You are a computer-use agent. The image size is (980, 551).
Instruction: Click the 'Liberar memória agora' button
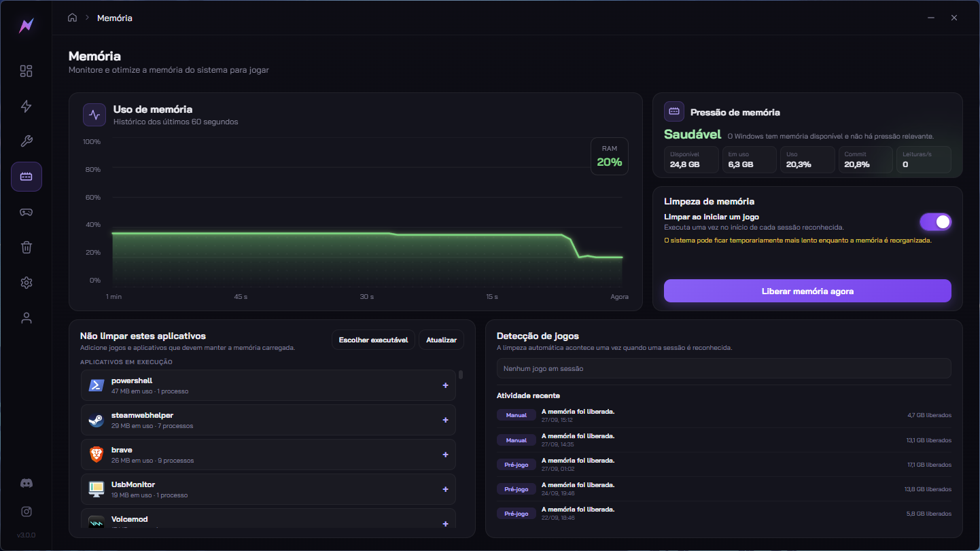tap(807, 291)
